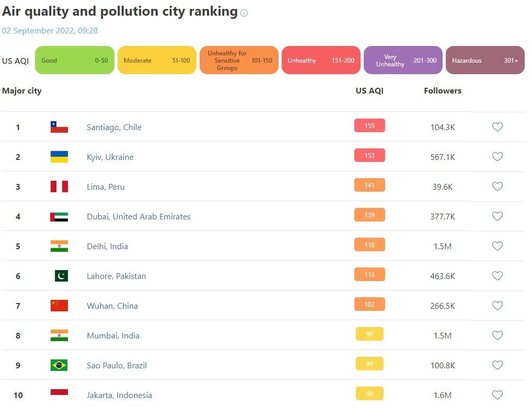Toggle favorite heart for Lima, Peru
532x408 pixels.
pos(498,186)
